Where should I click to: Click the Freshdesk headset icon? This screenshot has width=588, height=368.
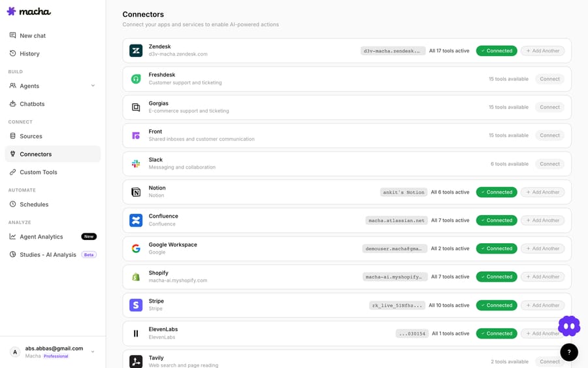[136, 79]
